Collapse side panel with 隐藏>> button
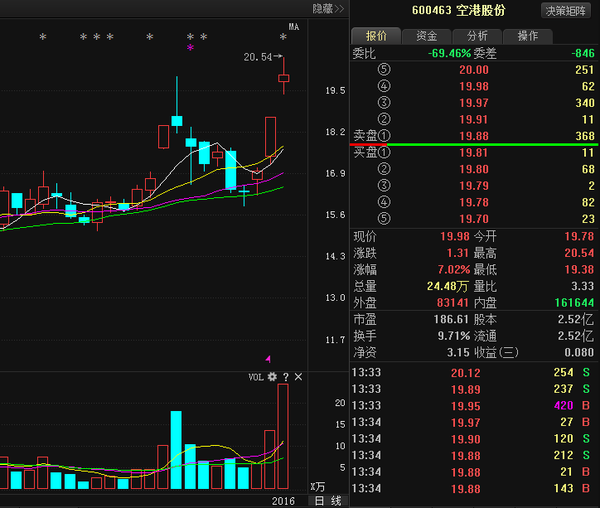Viewport: 600px width, 508px height. click(327, 9)
